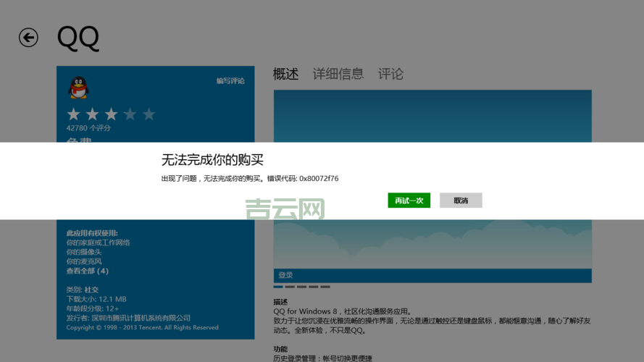The height and width of the screenshot is (362, 644).
Task: Click the fifth rating star
Action: click(x=149, y=114)
